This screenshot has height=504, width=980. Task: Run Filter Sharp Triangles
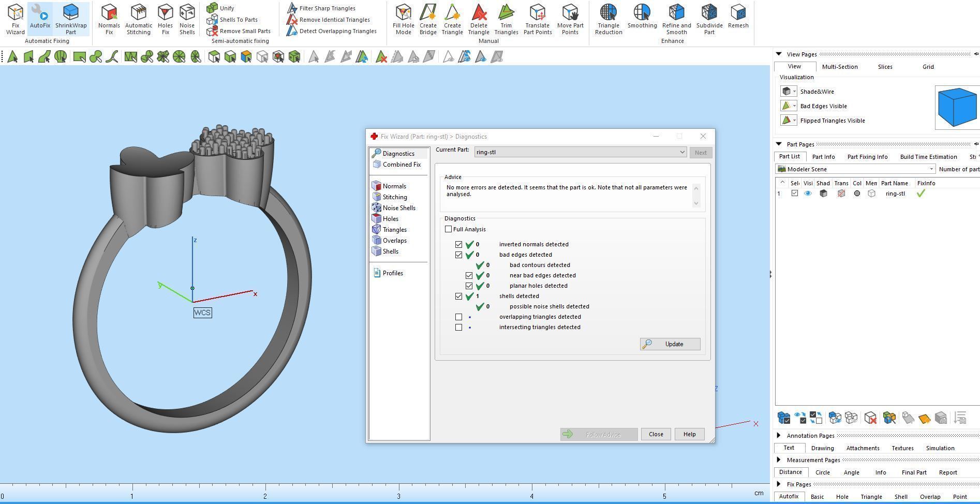tap(321, 8)
